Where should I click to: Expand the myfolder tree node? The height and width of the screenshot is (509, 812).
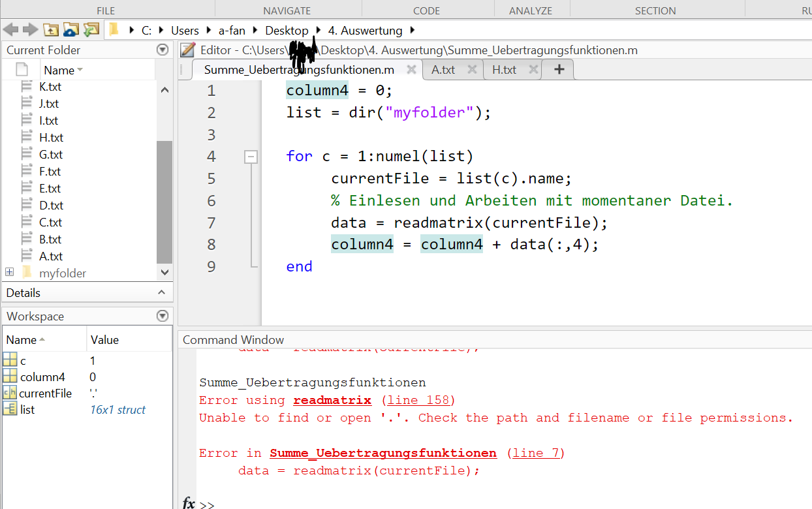tap(10, 272)
